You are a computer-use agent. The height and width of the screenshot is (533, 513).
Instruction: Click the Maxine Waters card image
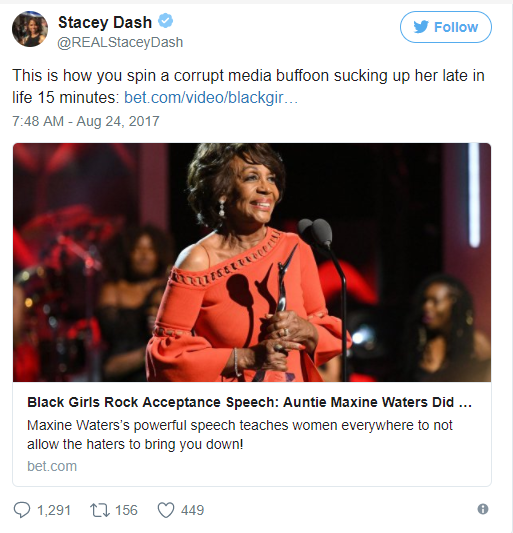tap(252, 262)
